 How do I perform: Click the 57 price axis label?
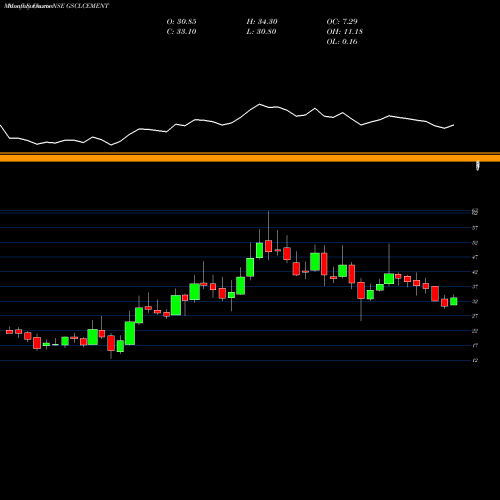(x=475, y=228)
